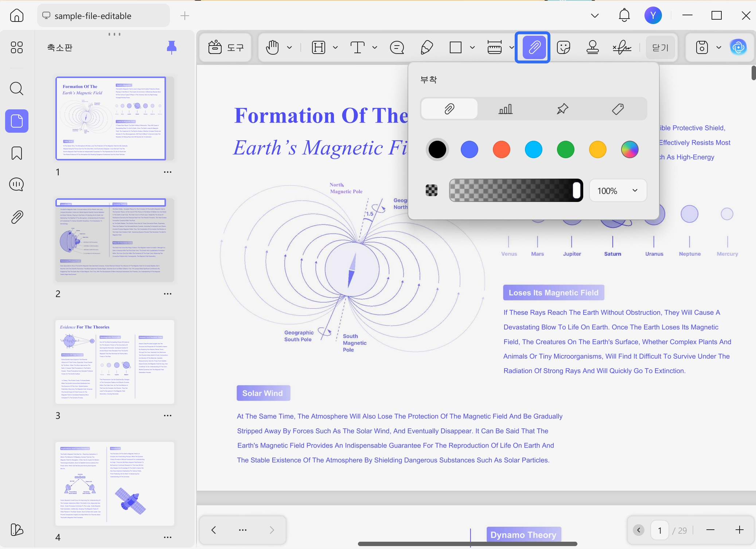Image resolution: width=756 pixels, height=549 pixels.
Task: Expand the measuring tool dropdown arrow
Action: (x=511, y=47)
